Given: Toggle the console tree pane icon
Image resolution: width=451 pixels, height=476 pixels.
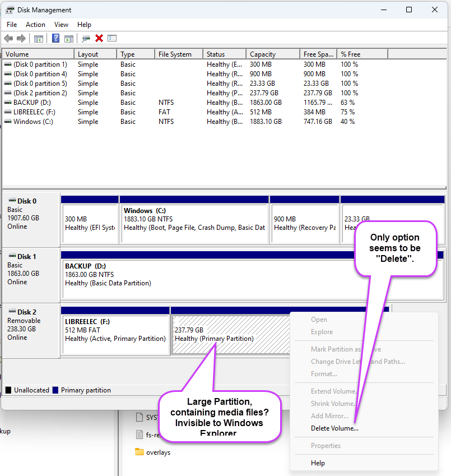Looking at the screenshot, I should point(39,38).
